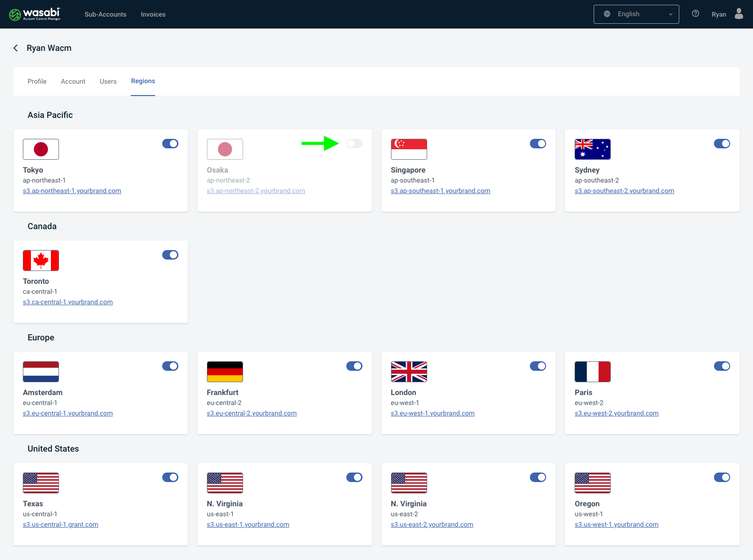The image size is (753, 560).
Task: Enable the Osaka region toggle
Action: (354, 144)
